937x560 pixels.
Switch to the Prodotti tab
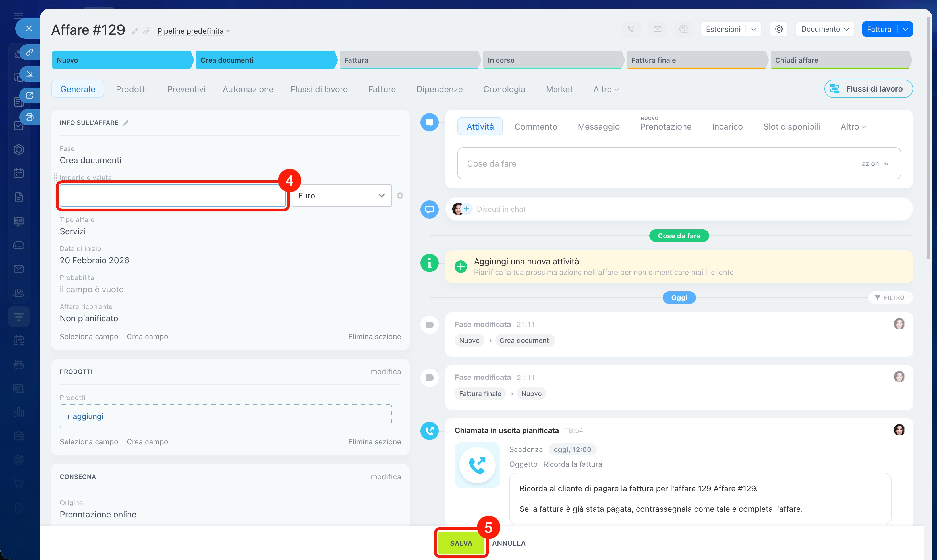click(131, 89)
